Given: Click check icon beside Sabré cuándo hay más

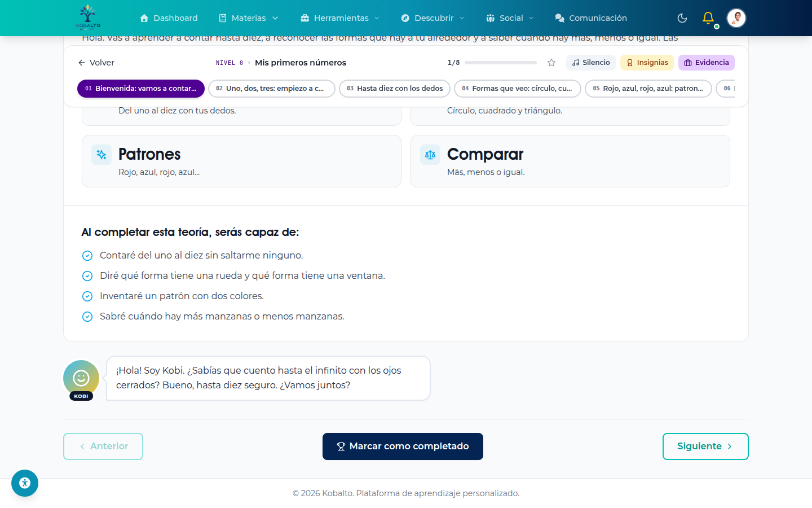Looking at the screenshot, I should pyautogui.click(x=87, y=317).
